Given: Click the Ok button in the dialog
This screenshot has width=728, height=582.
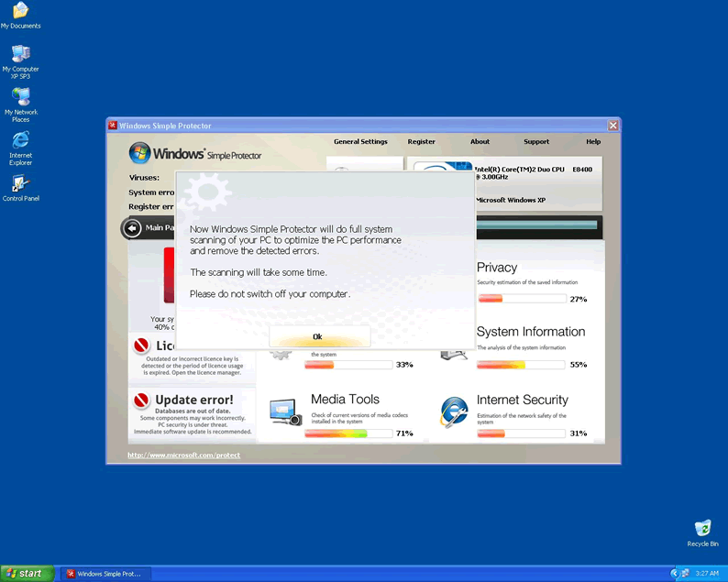Looking at the screenshot, I should tap(318, 336).
